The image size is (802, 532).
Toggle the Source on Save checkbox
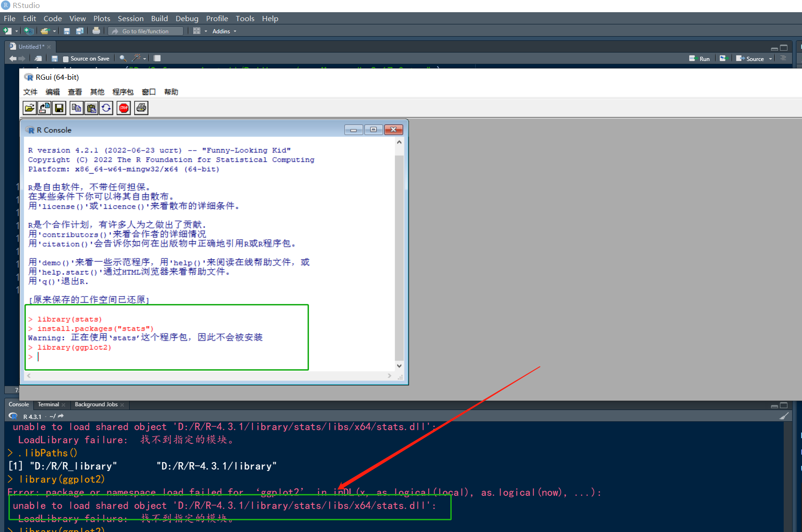pos(66,59)
